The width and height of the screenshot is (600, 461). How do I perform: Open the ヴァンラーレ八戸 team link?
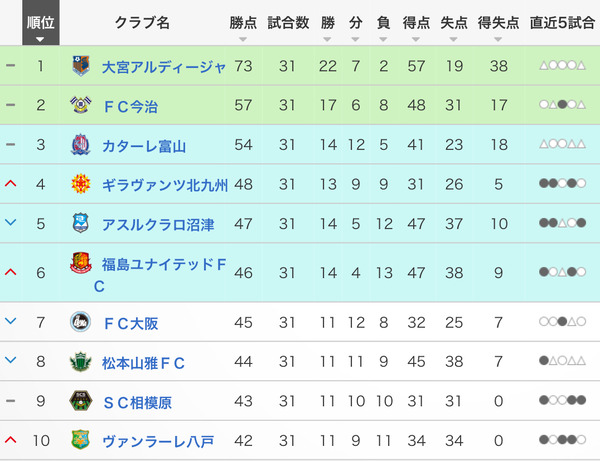(158, 441)
